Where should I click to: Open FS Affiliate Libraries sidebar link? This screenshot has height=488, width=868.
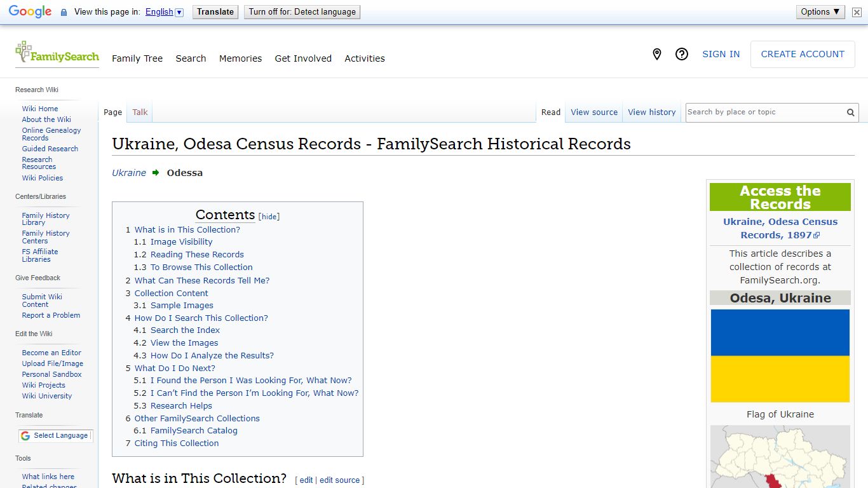pyautogui.click(x=40, y=255)
